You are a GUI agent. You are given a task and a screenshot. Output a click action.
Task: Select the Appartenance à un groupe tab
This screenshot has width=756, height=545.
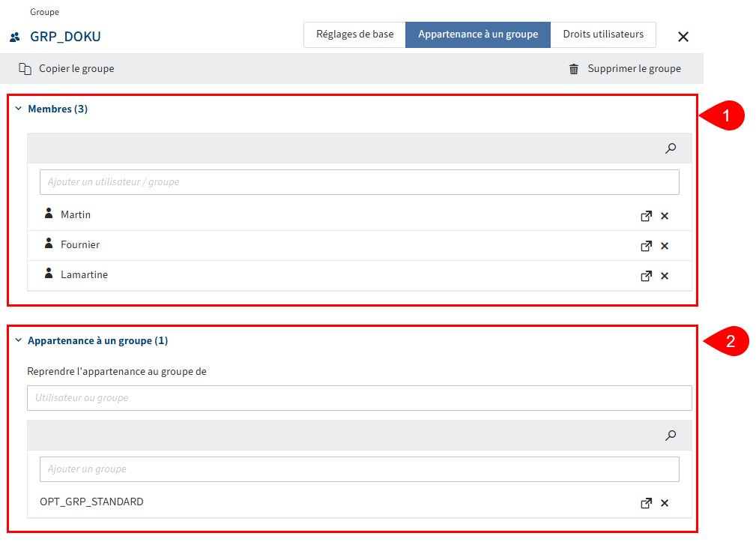click(478, 34)
